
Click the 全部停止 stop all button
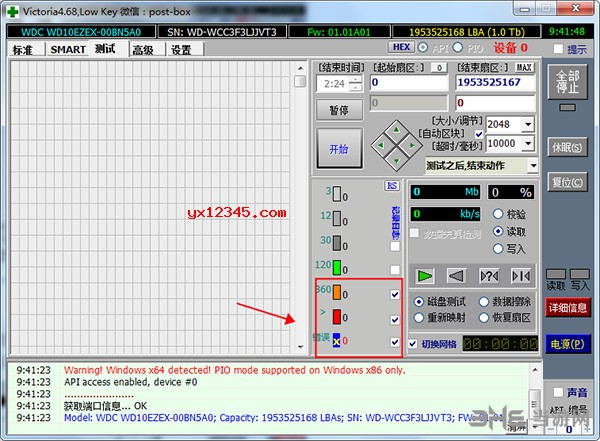click(x=567, y=82)
